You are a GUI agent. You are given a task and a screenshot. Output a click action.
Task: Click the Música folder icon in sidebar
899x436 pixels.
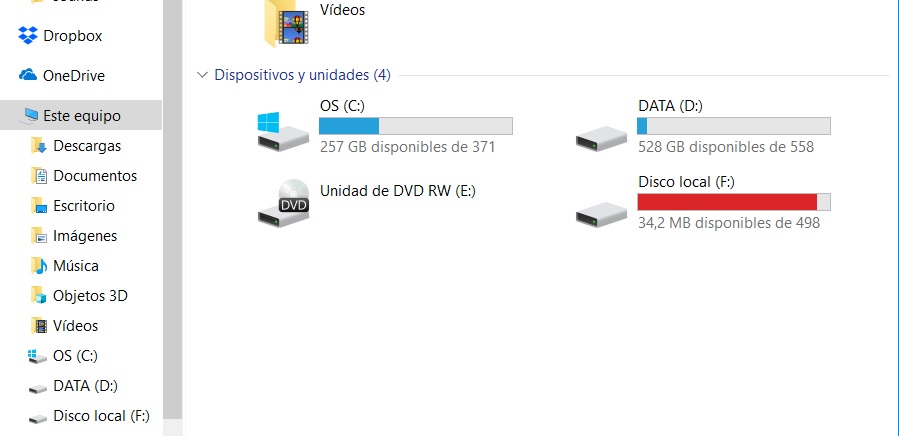(x=39, y=266)
